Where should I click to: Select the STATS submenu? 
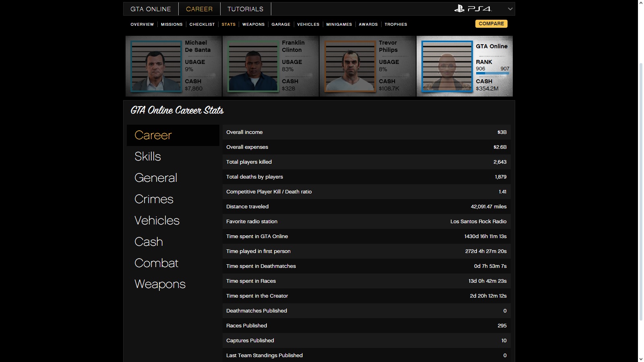pos(229,25)
